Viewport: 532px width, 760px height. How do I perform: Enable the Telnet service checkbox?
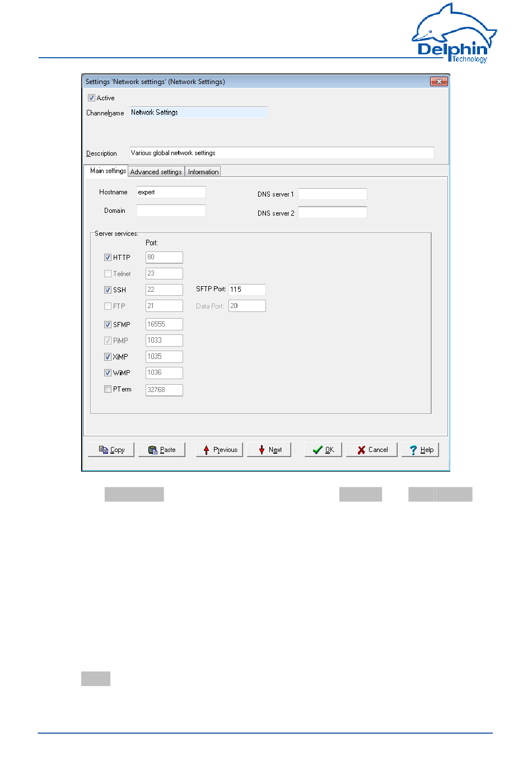(x=108, y=274)
